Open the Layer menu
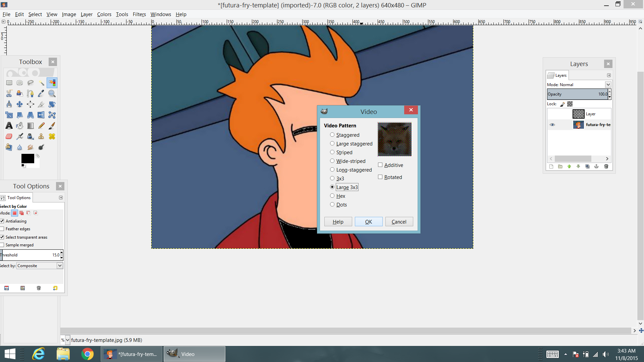The width and height of the screenshot is (644, 362). click(x=87, y=14)
